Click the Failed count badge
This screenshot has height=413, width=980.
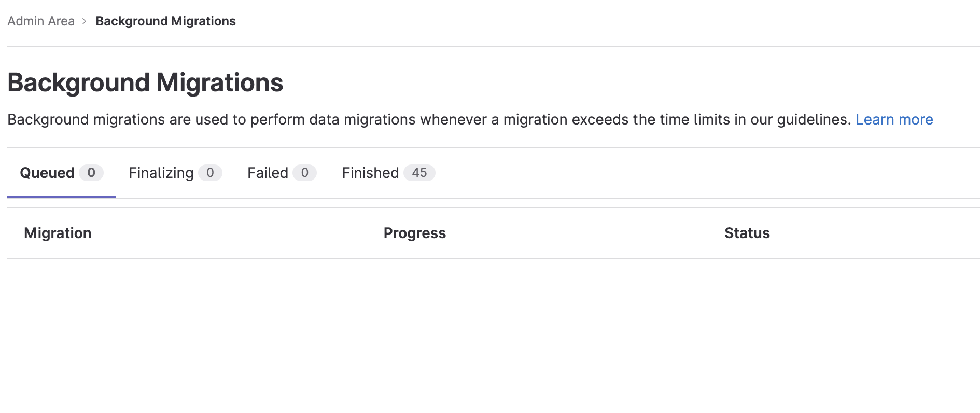pyautogui.click(x=305, y=173)
